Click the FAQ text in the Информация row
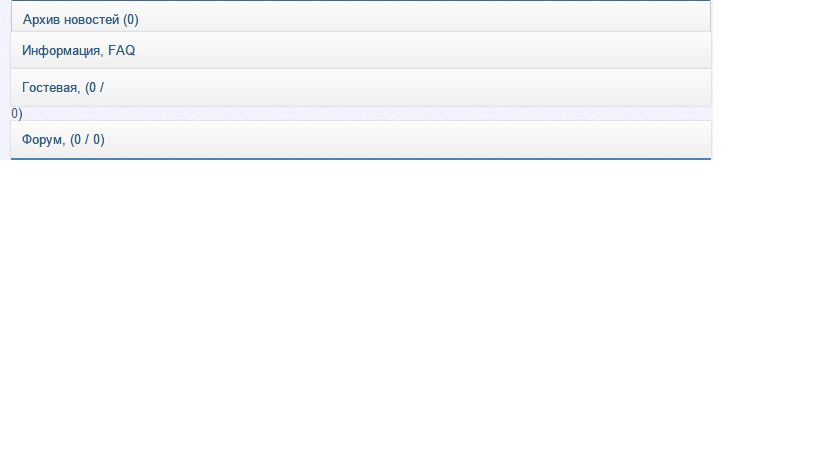Image resolution: width=819 pixels, height=460 pixels. point(121,50)
